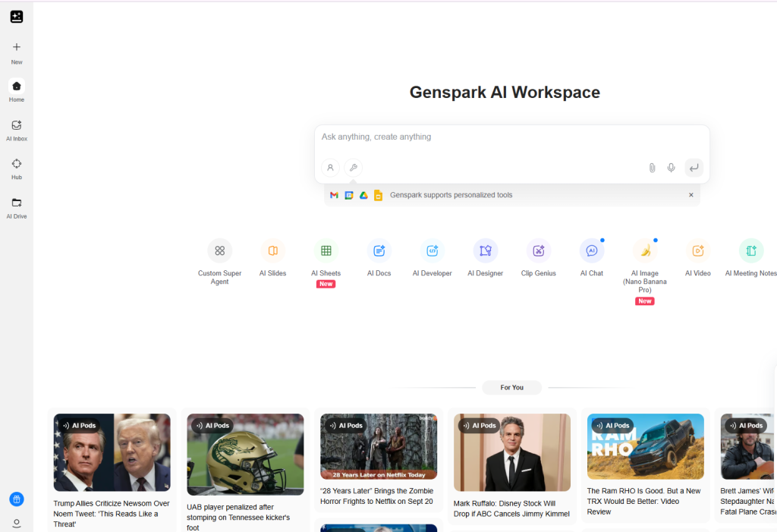777x532 pixels.
Task: Select the For You tab
Action: [x=511, y=387]
